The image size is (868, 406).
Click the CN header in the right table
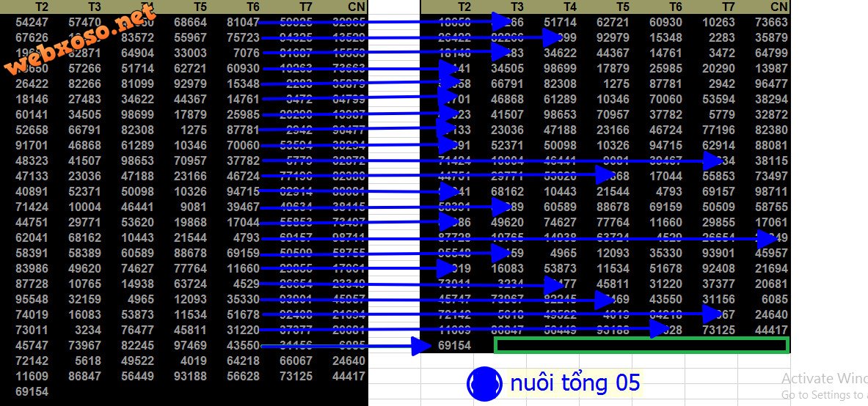[x=778, y=7]
